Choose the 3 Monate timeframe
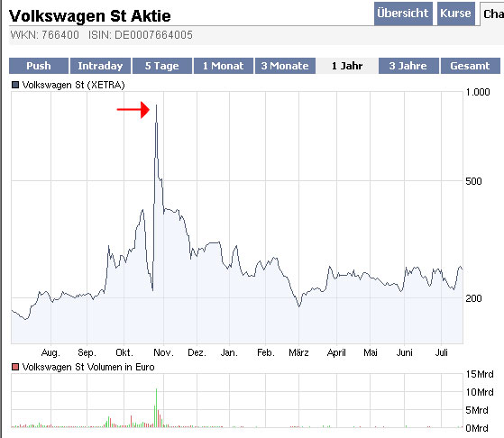 285,66
